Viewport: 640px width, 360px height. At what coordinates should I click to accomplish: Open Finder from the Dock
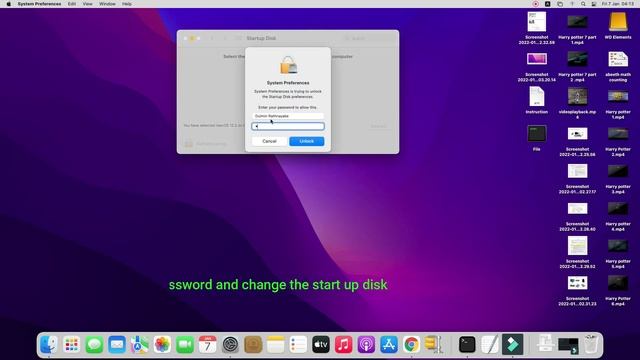pos(49,345)
